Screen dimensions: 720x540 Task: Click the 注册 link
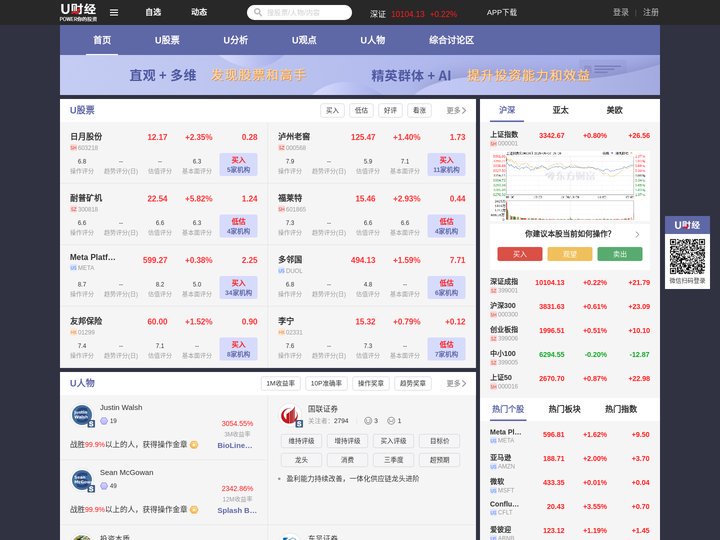coord(650,12)
